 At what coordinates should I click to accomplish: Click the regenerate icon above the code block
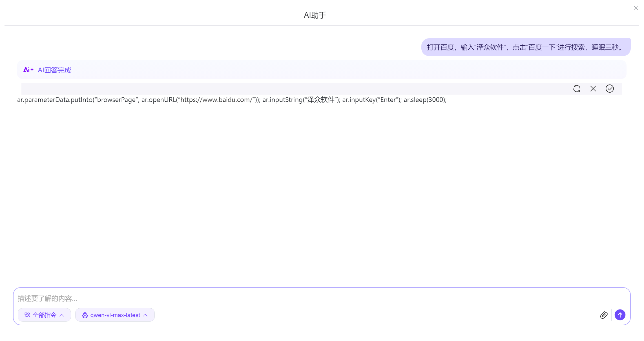pyautogui.click(x=577, y=89)
